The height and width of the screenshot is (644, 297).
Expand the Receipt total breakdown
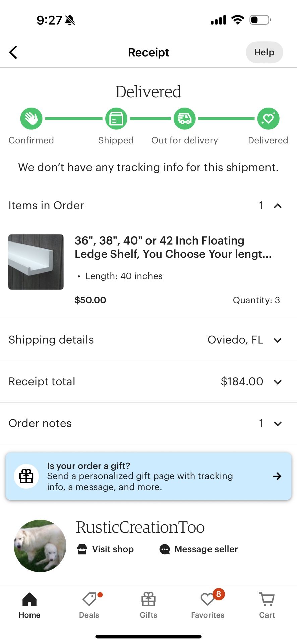click(277, 382)
